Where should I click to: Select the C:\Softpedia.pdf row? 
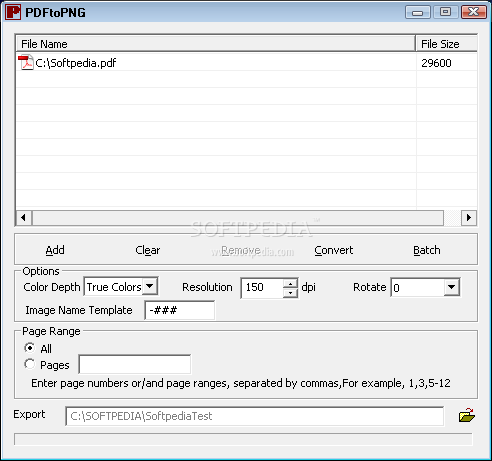click(247, 62)
